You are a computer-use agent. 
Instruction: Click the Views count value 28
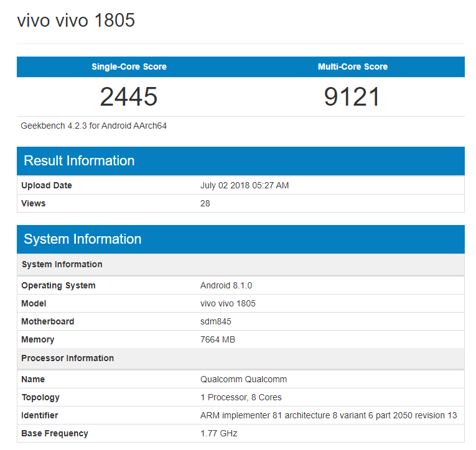[x=205, y=203]
